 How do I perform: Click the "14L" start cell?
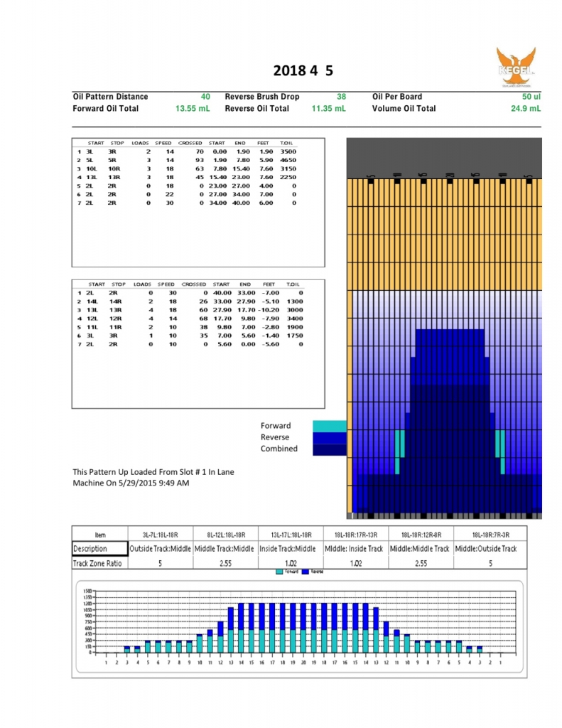click(92, 301)
